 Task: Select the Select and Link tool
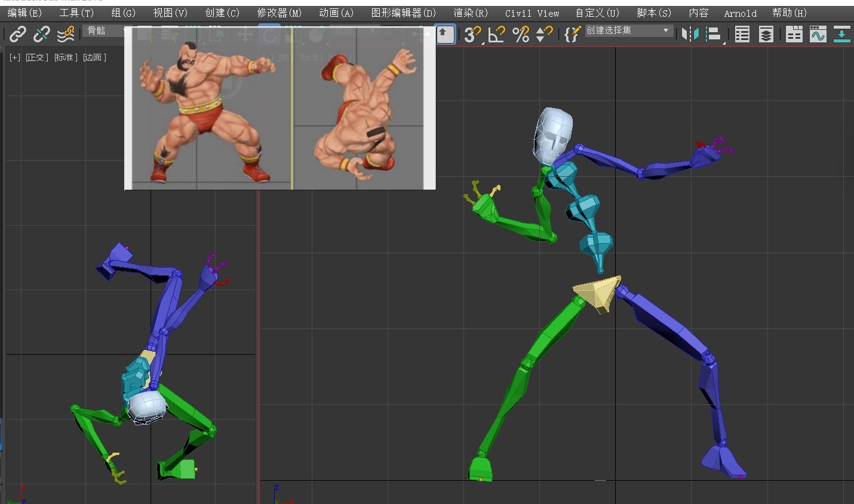tap(18, 35)
